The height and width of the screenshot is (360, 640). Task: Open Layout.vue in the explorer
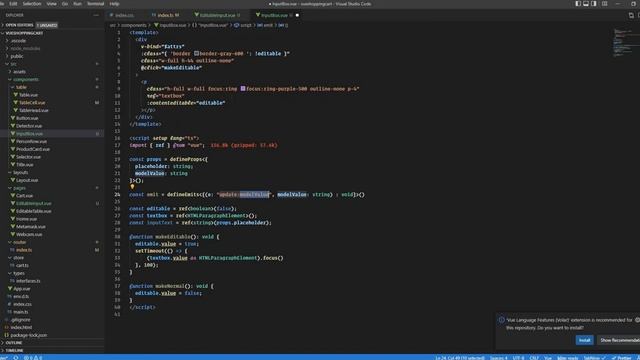click(x=27, y=180)
